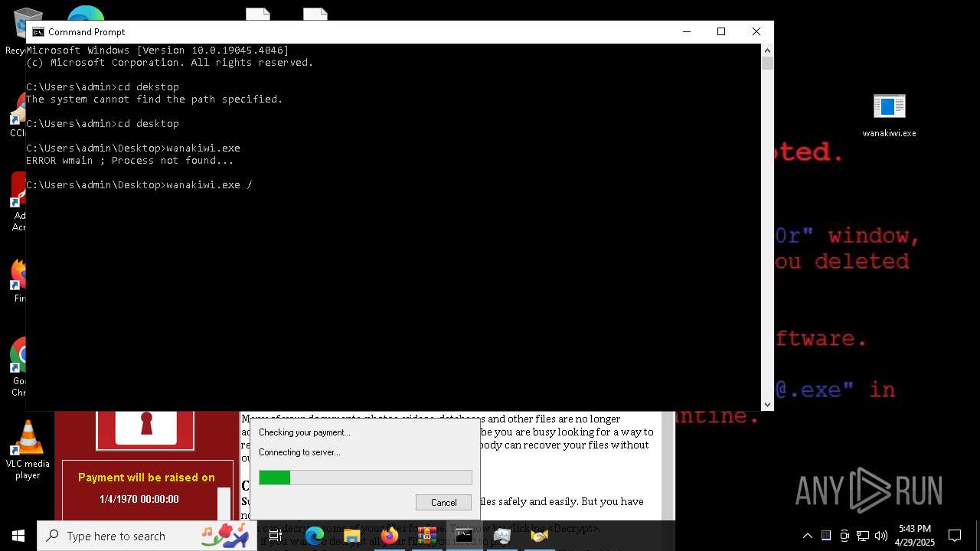Open VLC media player desktop shortcut
The height and width of the screenshot is (551, 980).
[x=28, y=450]
